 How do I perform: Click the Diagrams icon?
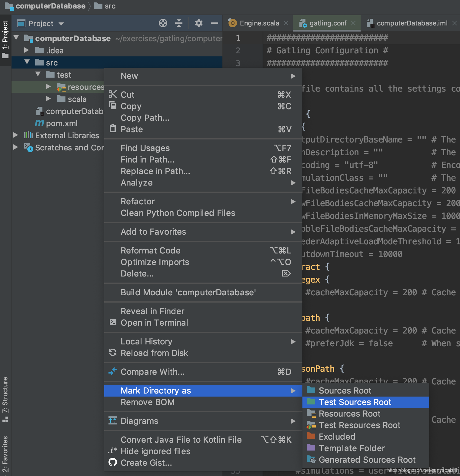113,421
